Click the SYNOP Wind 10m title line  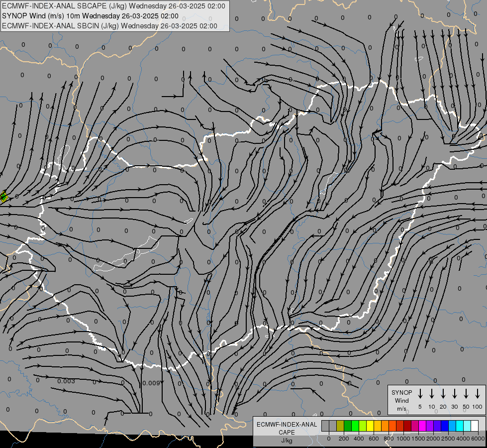(x=90, y=16)
